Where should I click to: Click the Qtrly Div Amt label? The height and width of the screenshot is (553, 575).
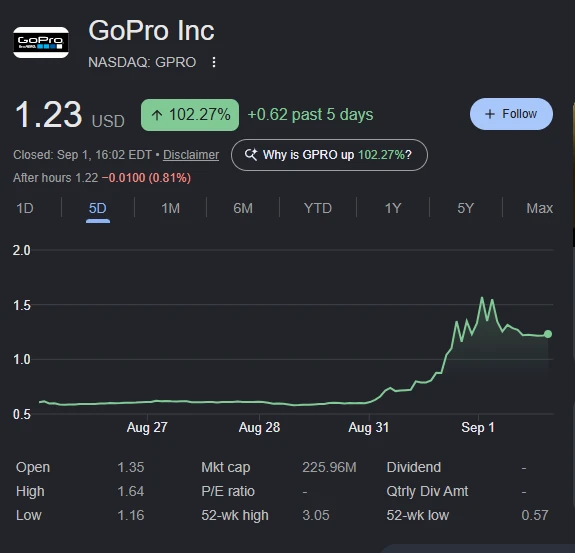(x=427, y=491)
